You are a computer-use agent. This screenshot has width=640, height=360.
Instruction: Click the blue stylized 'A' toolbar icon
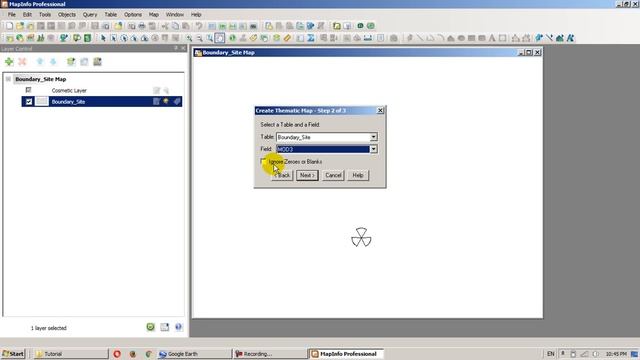click(x=570, y=38)
